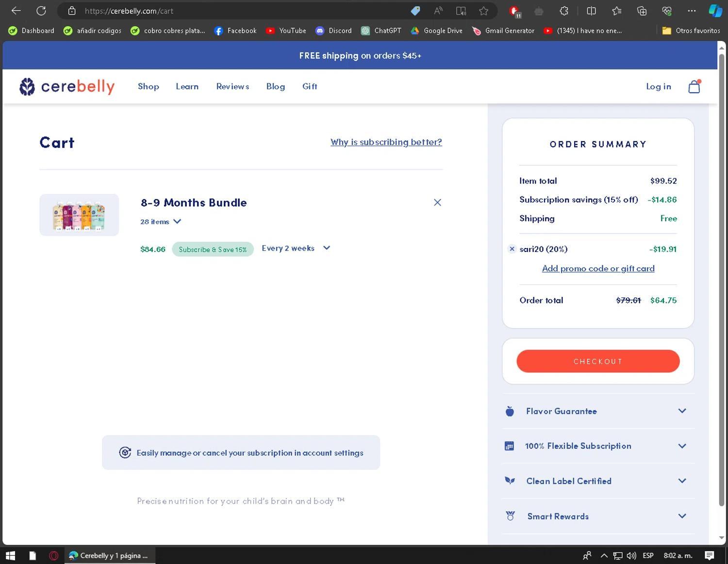Toggle the Subscribe & Save 15% badge

click(x=213, y=249)
